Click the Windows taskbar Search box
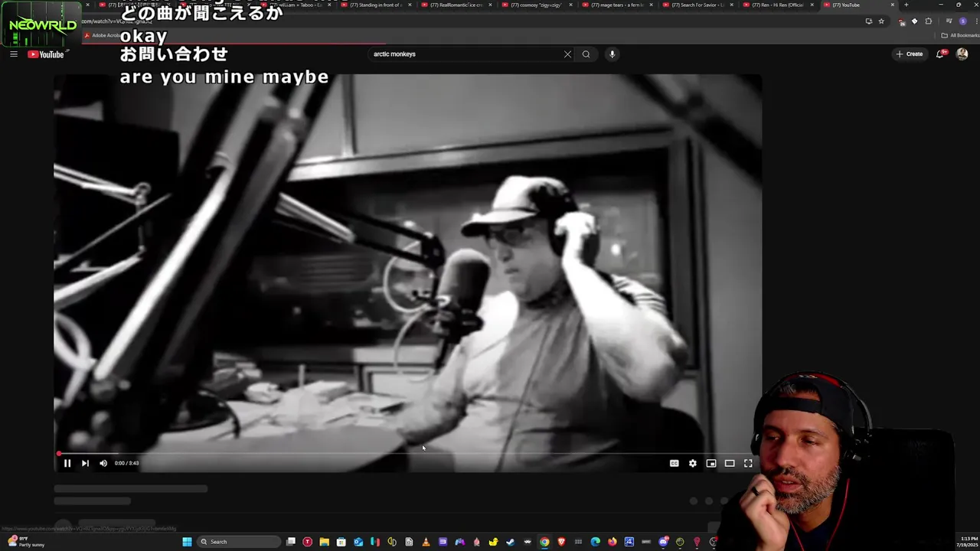The width and height of the screenshot is (980, 551). coord(239,542)
